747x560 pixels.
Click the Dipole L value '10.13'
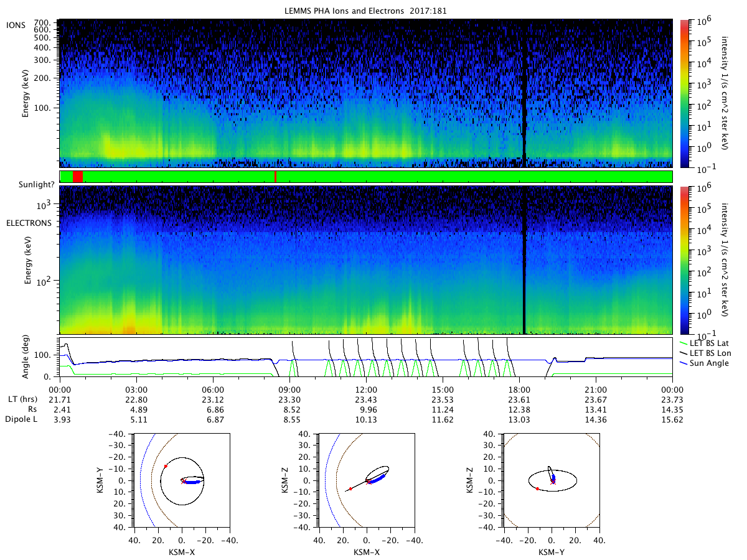pos(366,420)
